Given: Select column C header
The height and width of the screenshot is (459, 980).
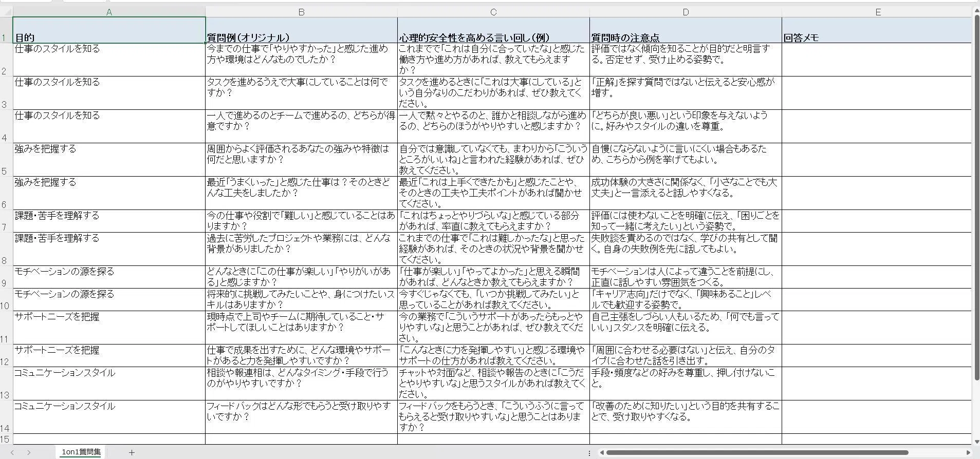Looking at the screenshot, I should click(493, 12).
